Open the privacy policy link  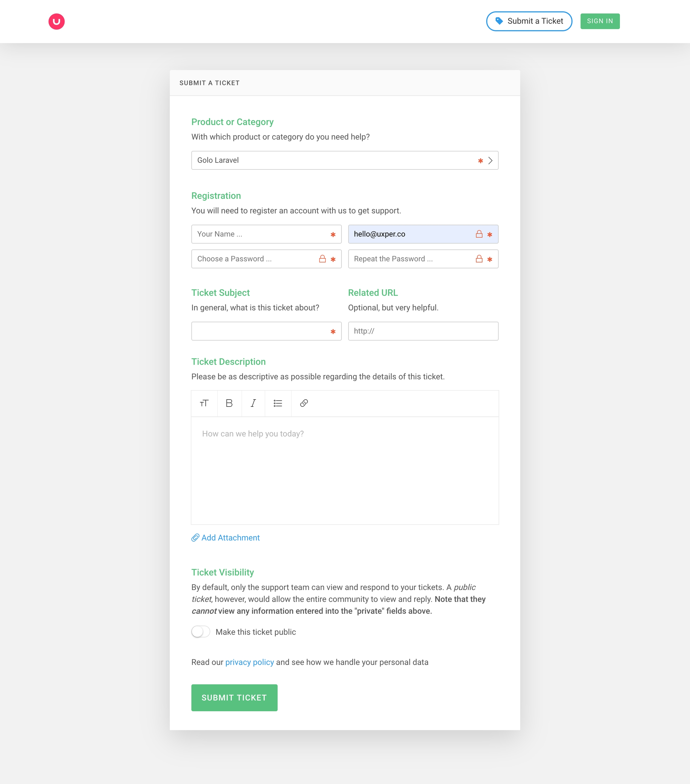coord(249,662)
